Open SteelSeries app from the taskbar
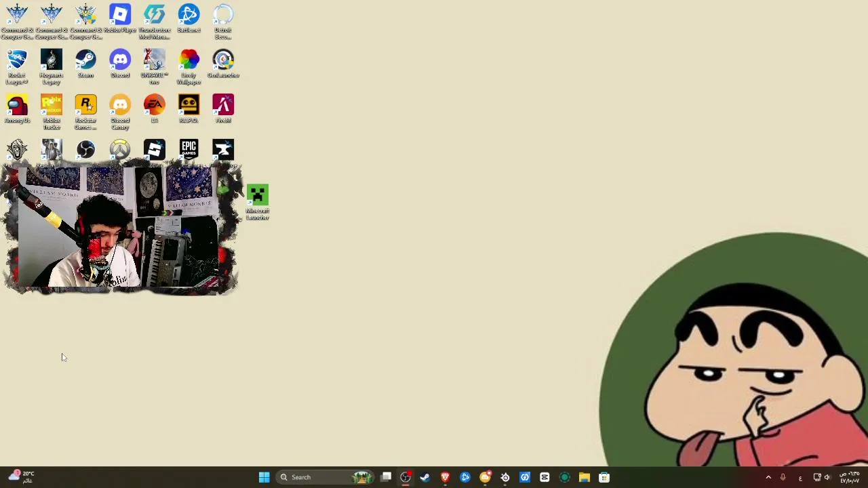Screen dimensions: 868x488 [x=505, y=477]
